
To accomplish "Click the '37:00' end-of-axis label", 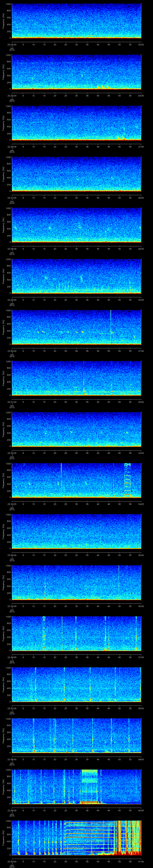I will 141,657.
